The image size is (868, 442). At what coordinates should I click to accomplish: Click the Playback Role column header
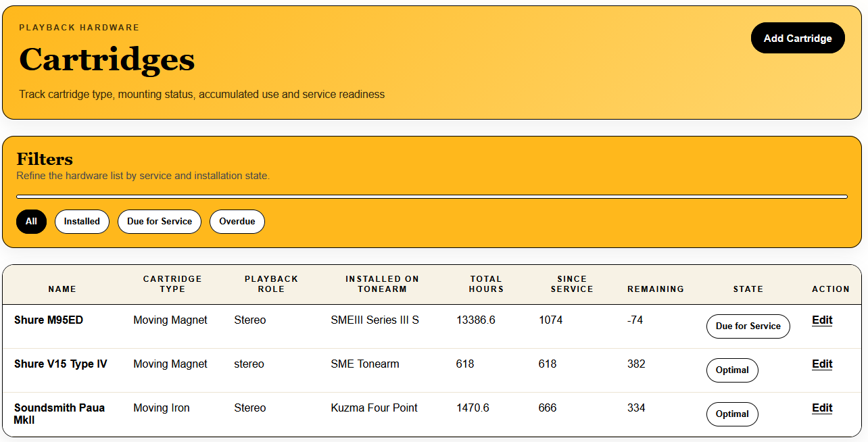tap(271, 284)
